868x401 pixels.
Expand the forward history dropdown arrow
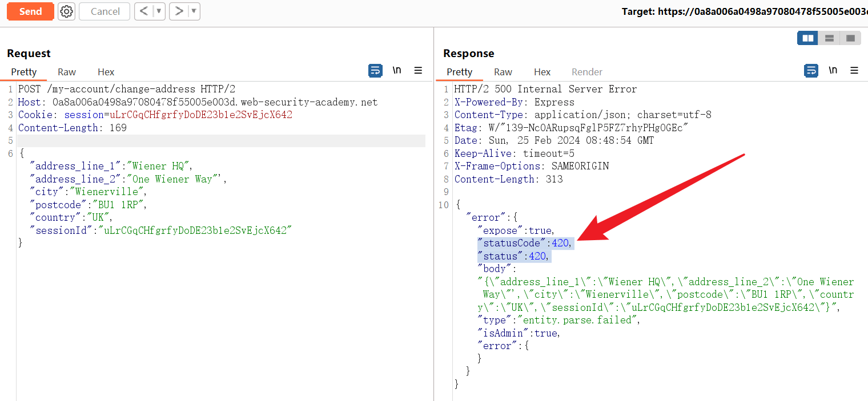pyautogui.click(x=194, y=11)
